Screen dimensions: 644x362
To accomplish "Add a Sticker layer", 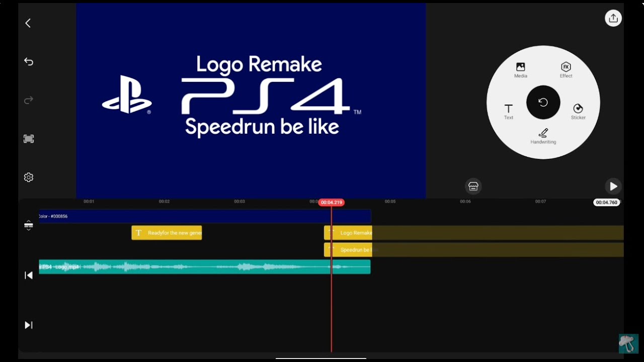I will (578, 112).
